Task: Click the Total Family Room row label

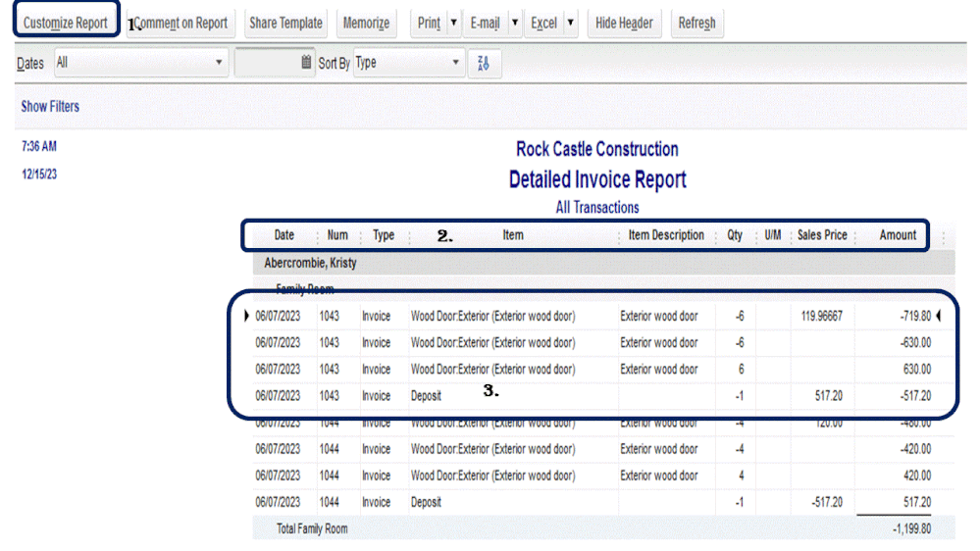Action: coord(312,529)
